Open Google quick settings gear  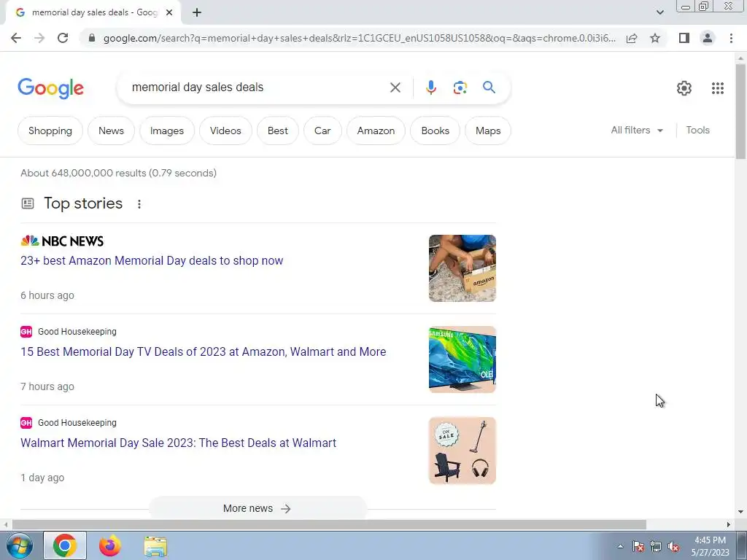pyautogui.click(x=684, y=88)
